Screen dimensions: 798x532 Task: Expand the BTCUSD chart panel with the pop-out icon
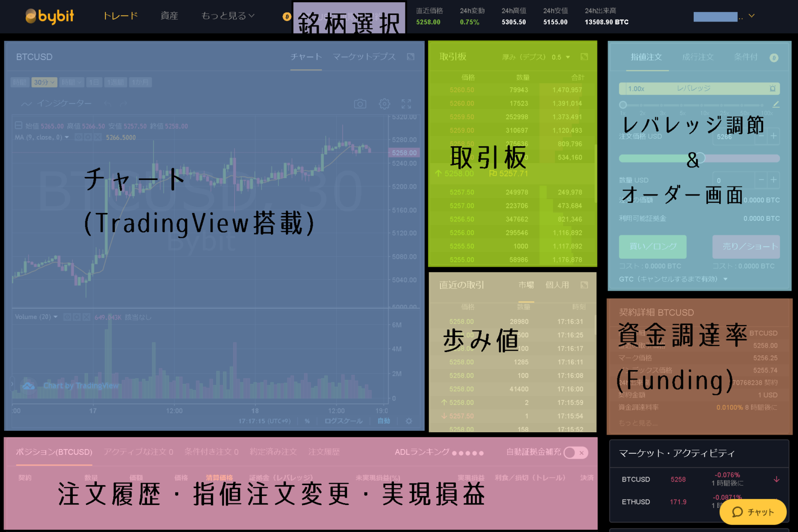click(410, 57)
